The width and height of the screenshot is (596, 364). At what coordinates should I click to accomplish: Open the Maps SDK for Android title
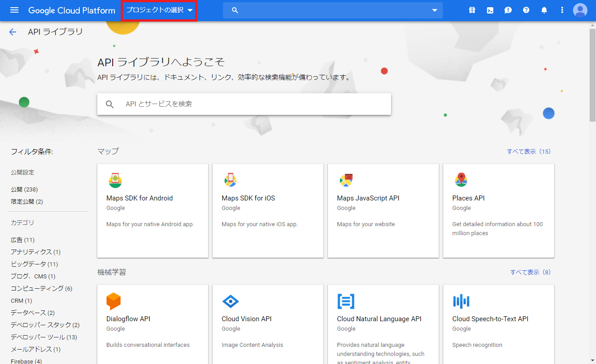(x=140, y=198)
